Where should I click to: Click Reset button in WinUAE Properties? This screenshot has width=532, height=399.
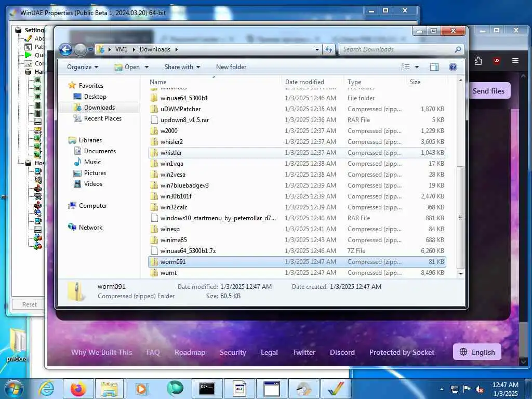click(x=29, y=304)
